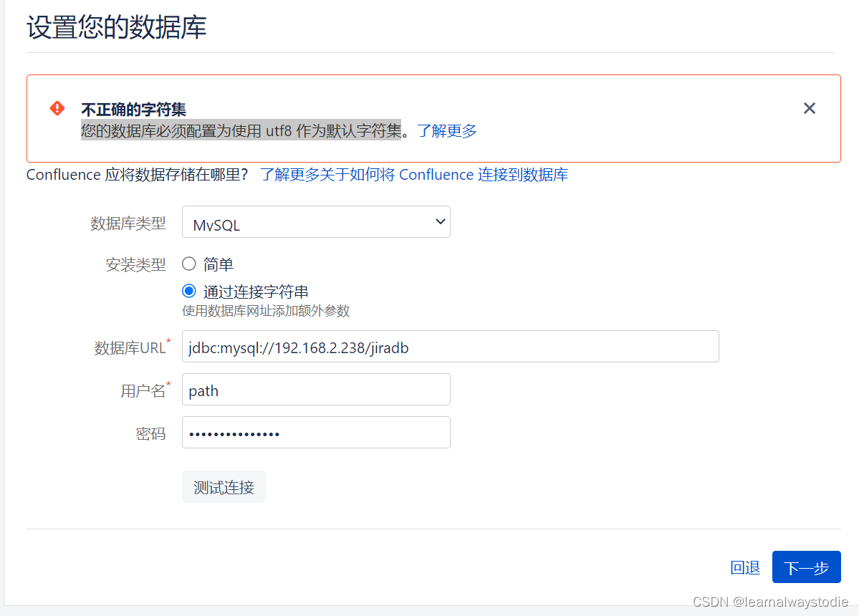The width and height of the screenshot is (859, 616).
Task: Focus the 用户名 field containing path
Action: coord(316,390)
